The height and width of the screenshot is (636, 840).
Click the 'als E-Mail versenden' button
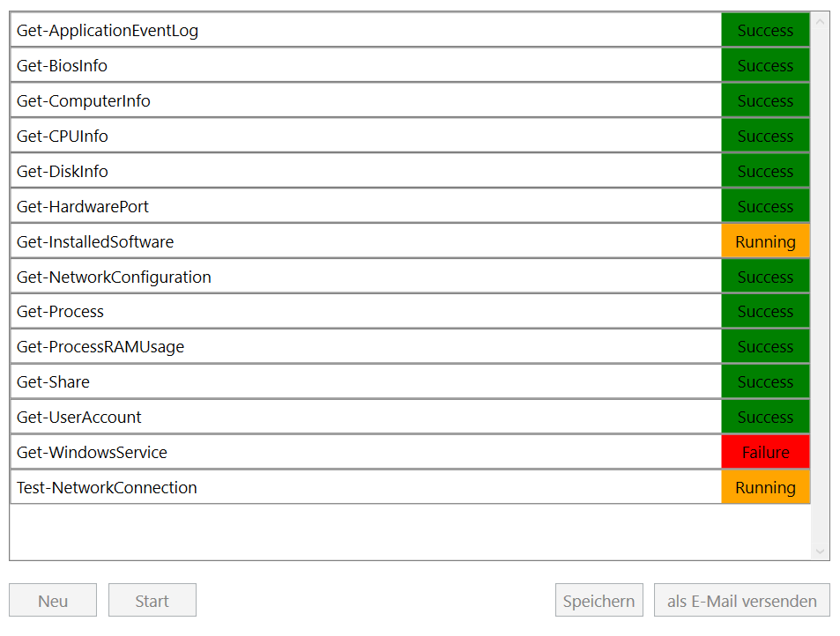pyautogui.click(x=741, y=600)
